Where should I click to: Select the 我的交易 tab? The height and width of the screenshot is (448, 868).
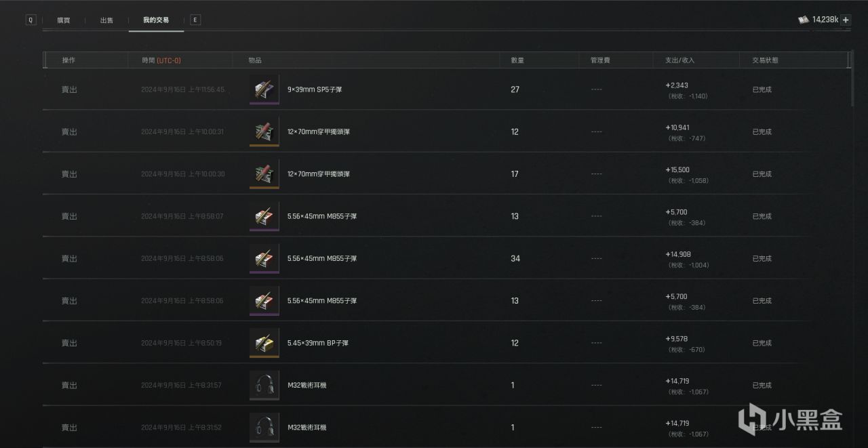coord(156,20)
